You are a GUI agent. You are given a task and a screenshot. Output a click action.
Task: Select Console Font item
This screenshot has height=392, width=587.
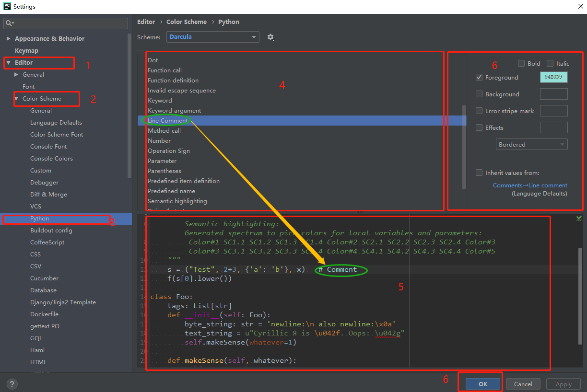tap(48, 146)
